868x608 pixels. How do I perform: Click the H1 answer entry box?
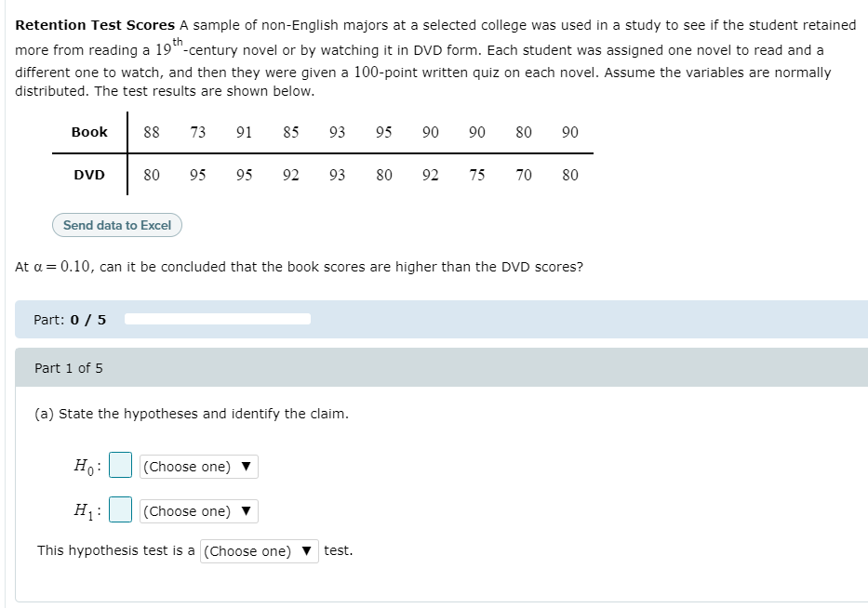coord(119,509)
